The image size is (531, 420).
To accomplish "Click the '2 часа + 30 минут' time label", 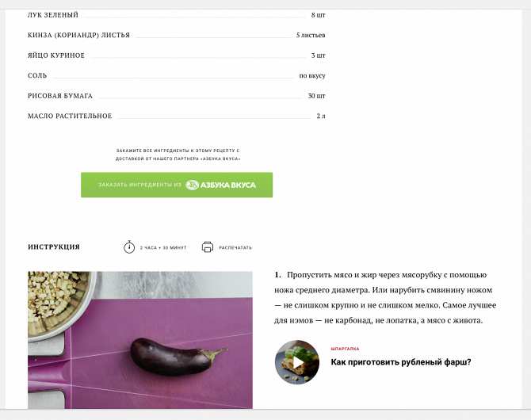I will 163,247.
